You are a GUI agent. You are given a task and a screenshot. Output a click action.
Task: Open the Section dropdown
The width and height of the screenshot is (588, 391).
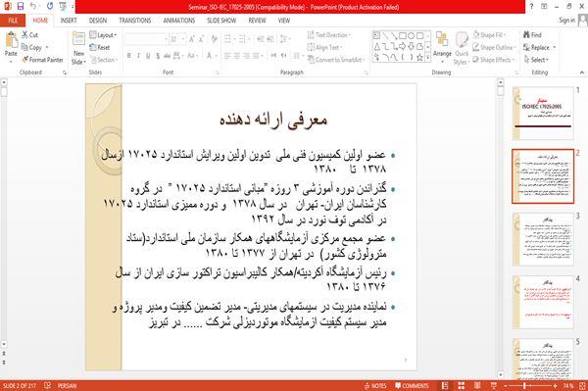coord(104,60)
